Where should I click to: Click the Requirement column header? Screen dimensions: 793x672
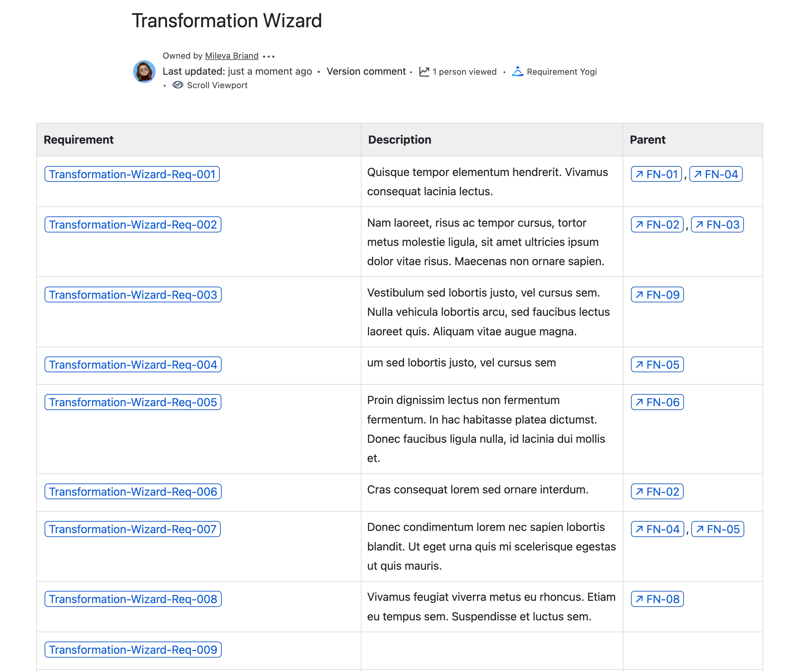(79, 139)
